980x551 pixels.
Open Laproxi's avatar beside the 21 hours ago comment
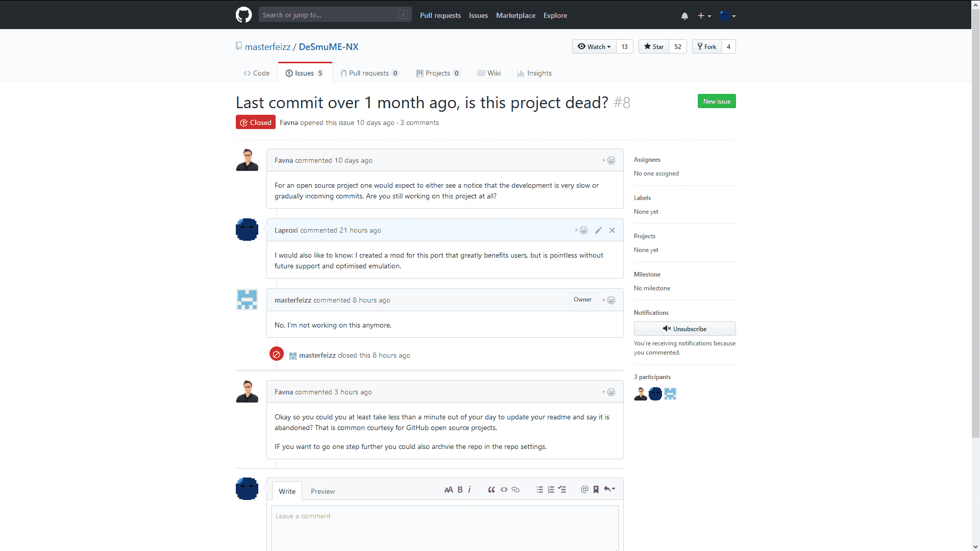click(247, 230)
